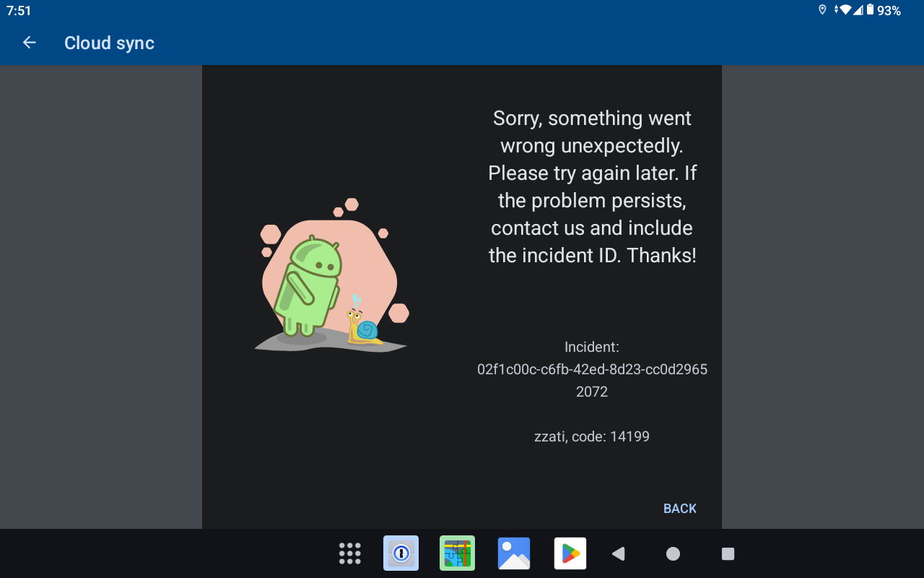
Task: Tap the battery icon in status bar
Action: point(870,10)
